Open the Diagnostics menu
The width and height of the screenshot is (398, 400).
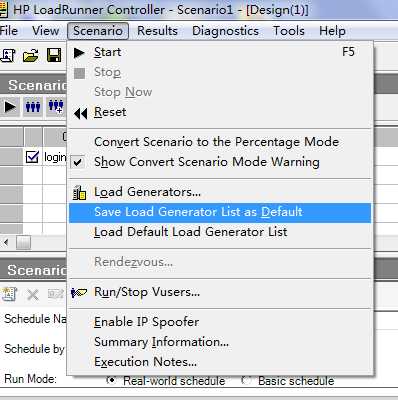pyautogui.click(x=225, y=31)
